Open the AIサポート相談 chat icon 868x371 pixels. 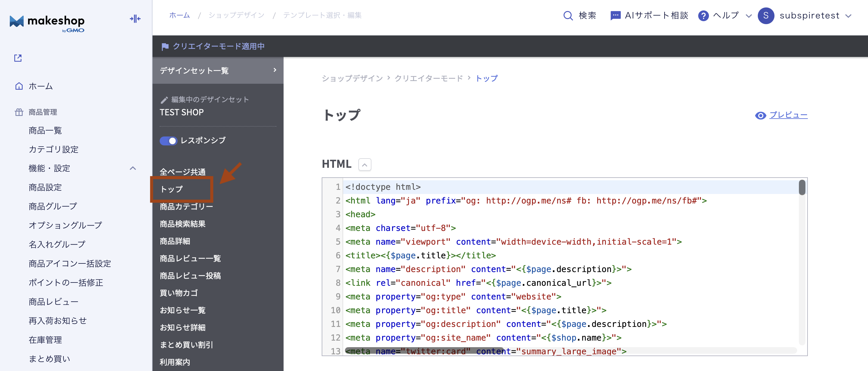click(x=615, y=15)
